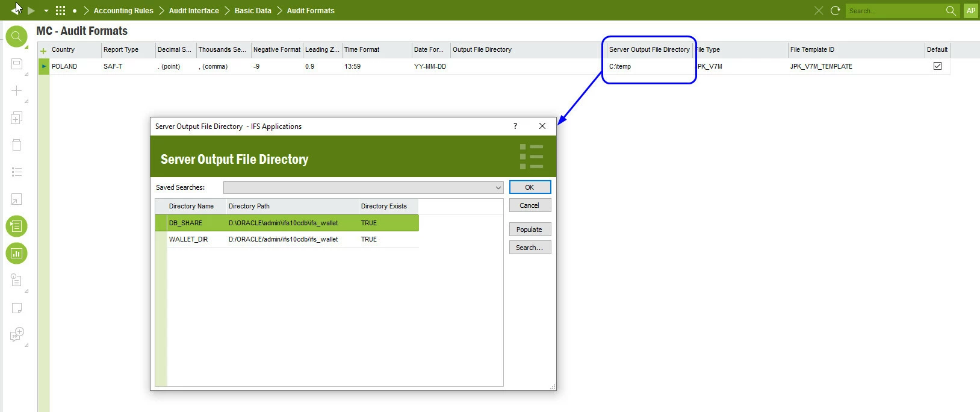The image size is (980, 412).
Task: Click the green navigator list icon in sidebar
Action: pyautogui.click(x=17, y=226)
